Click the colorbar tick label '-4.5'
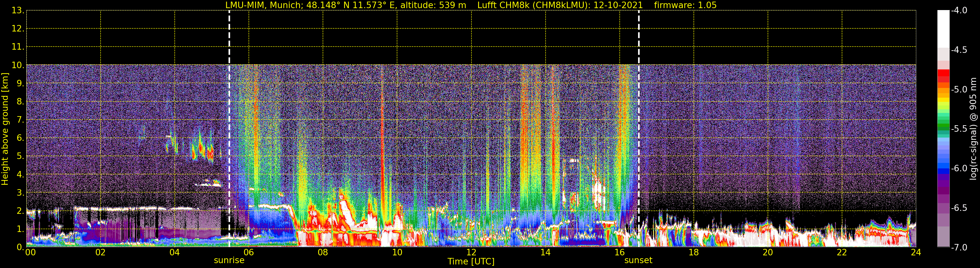 click(x=959, y=50)
